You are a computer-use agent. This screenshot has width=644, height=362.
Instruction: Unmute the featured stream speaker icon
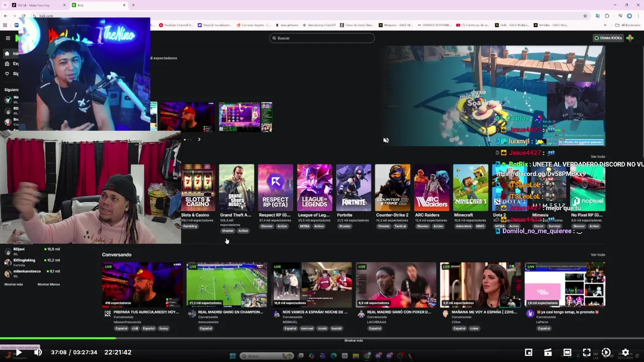coord(386,140)
